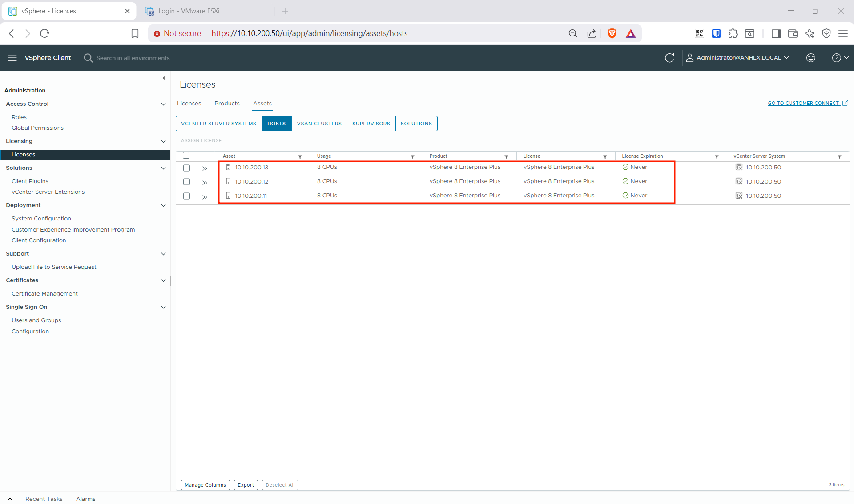This screenshot has height=504, width=854.
Task: Refresh the vSphere Client data
Action: point(669,58)
